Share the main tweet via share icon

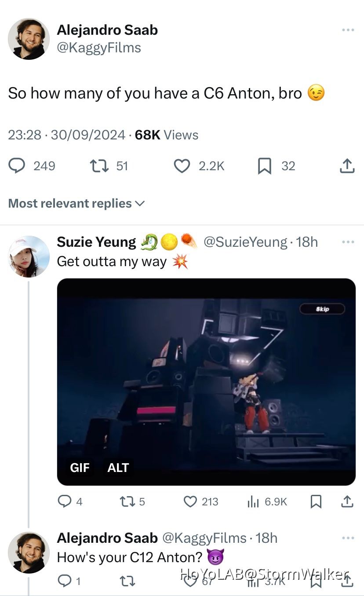point(347,166)
